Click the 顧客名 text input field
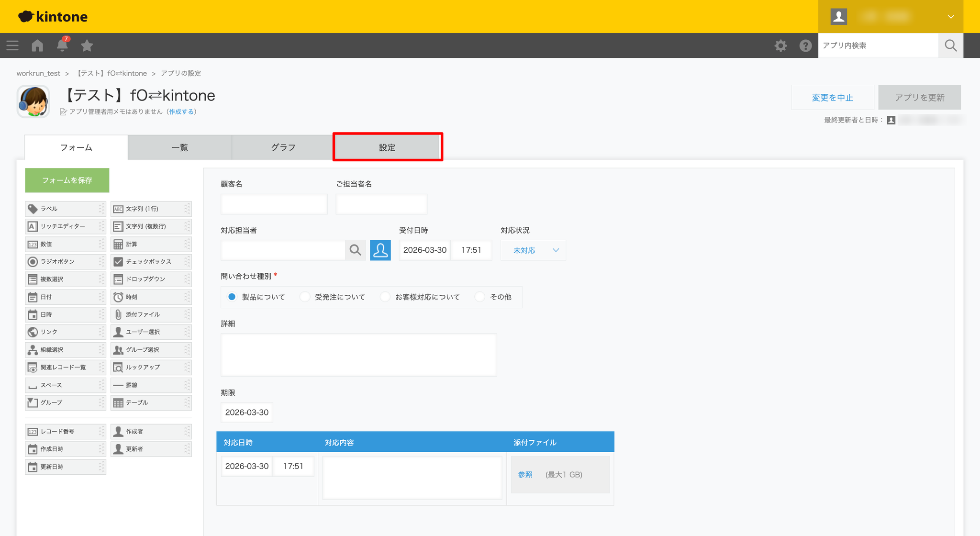This screenshot has height=536, width=980. pyautogui.click(x=274, y=204)
